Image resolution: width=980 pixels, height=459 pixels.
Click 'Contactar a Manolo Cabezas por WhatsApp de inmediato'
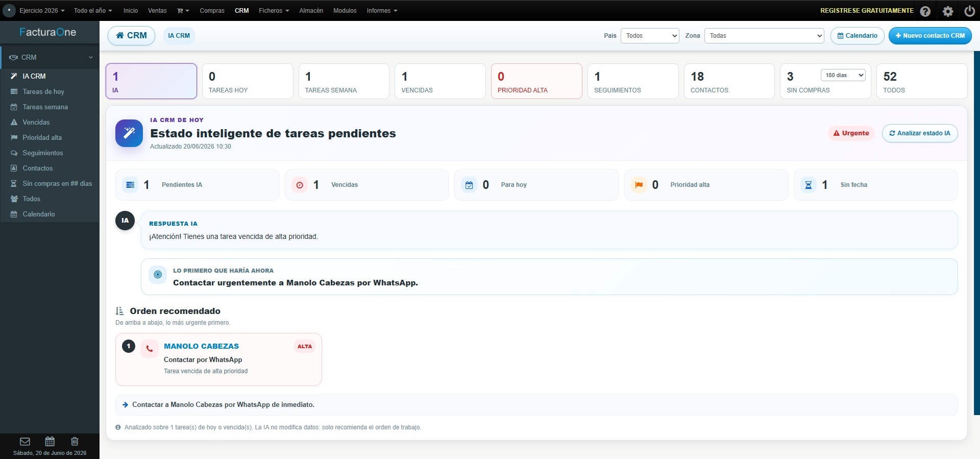click(x=223, y=405)
